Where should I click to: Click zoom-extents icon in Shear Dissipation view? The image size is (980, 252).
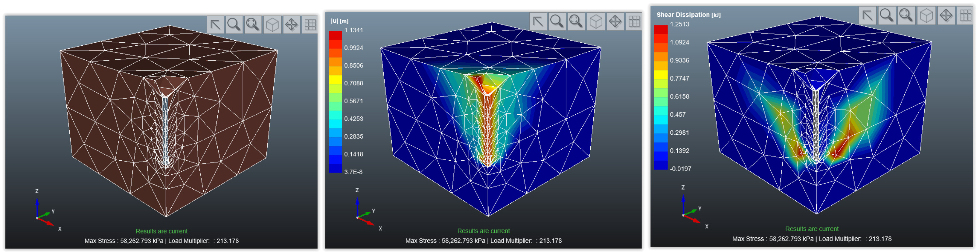906,16
